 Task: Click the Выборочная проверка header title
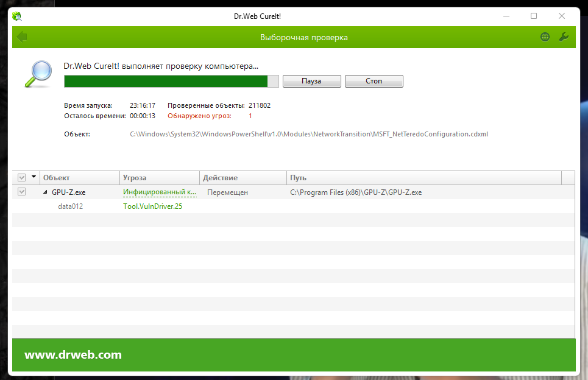click(304, 38)
